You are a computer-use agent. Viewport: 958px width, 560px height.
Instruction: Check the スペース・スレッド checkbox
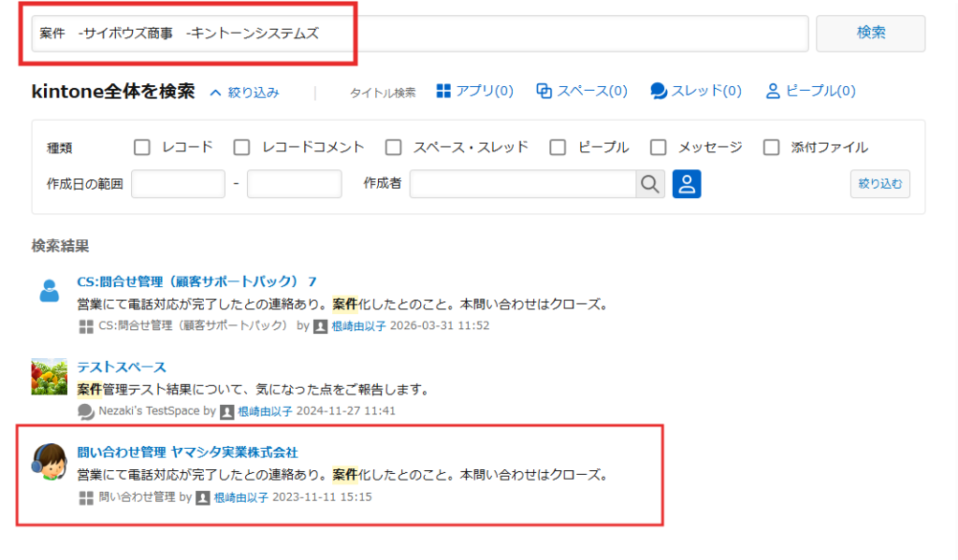pos(394,147)
